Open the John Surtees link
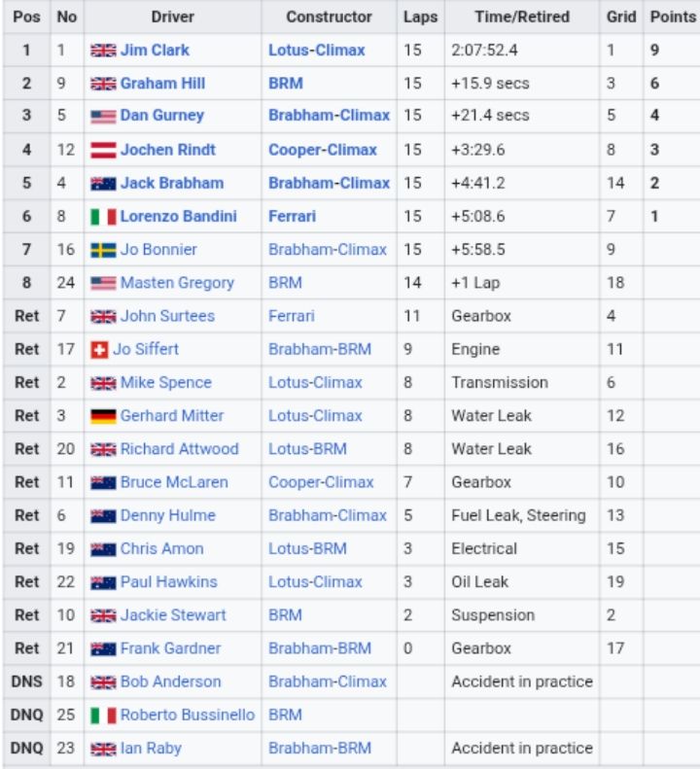 pos(168,316)
